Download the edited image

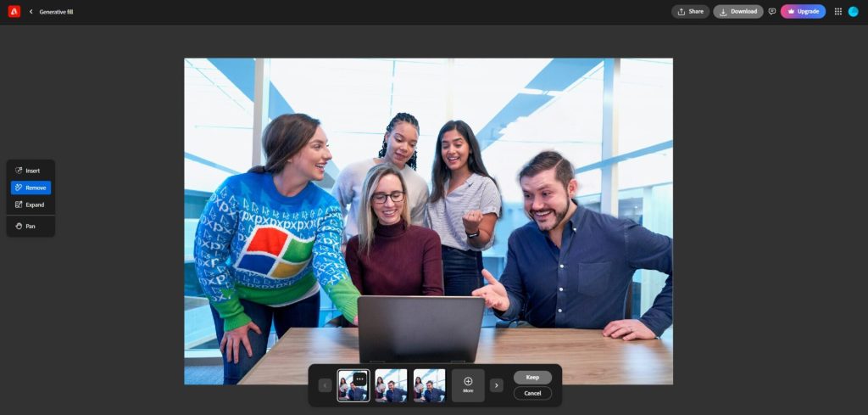pyautogui.click(x=737, y=12)
